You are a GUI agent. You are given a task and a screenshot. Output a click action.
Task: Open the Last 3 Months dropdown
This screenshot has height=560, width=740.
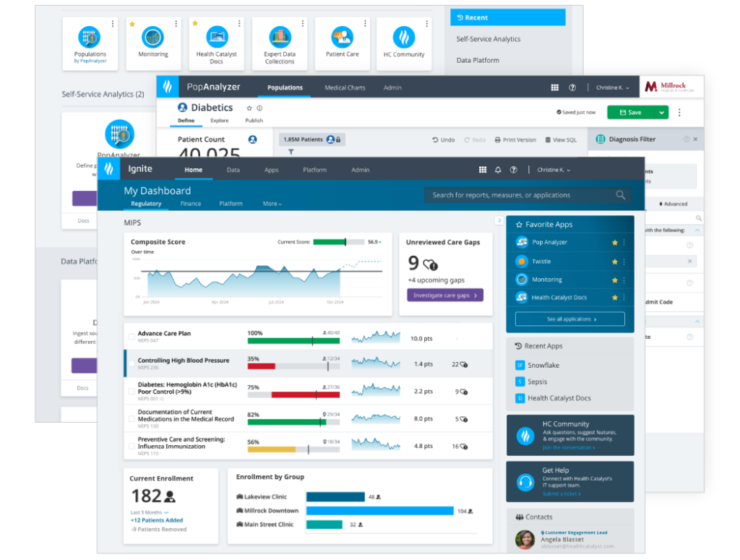point(149,512)
